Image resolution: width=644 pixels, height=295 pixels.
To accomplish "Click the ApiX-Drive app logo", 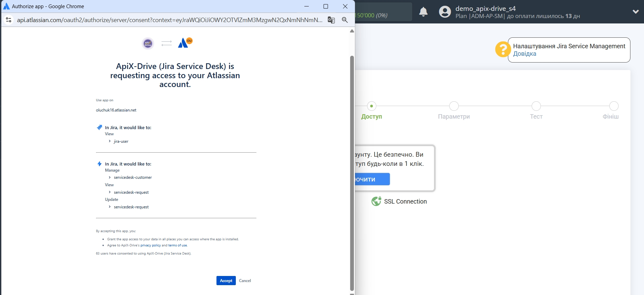I will coord(148,44).
